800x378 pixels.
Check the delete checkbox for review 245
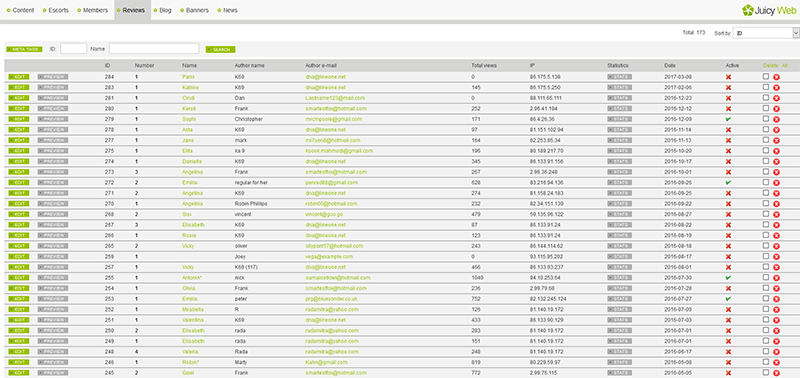coord(766,372)
